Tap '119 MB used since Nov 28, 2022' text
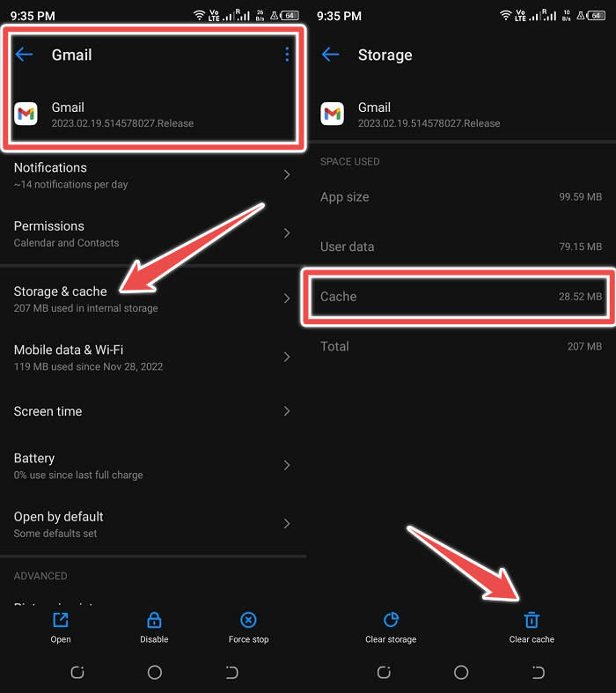This screenshot has width=616, height=693. 88,366
